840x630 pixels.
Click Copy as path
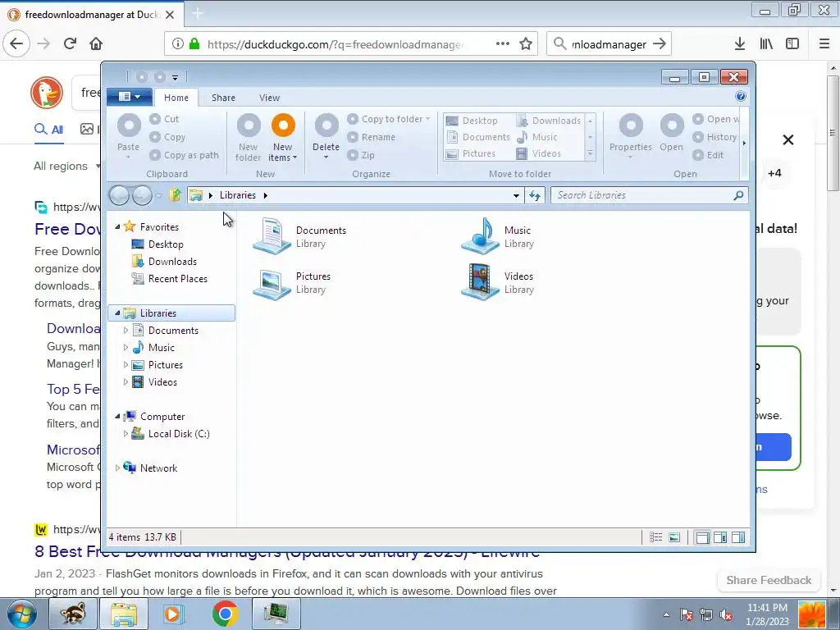tap(185, 155)
